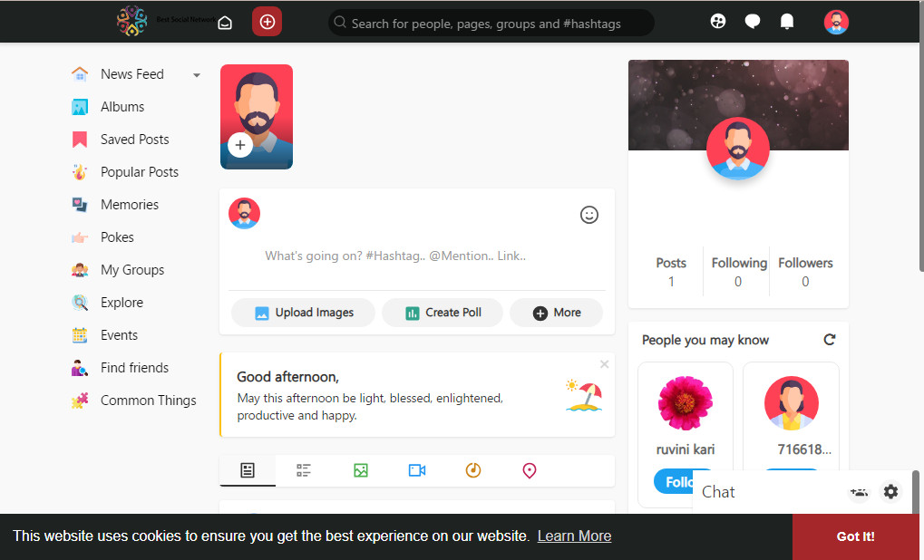Select the photos filter tab
924x560 pixels.
pos(361,470)
